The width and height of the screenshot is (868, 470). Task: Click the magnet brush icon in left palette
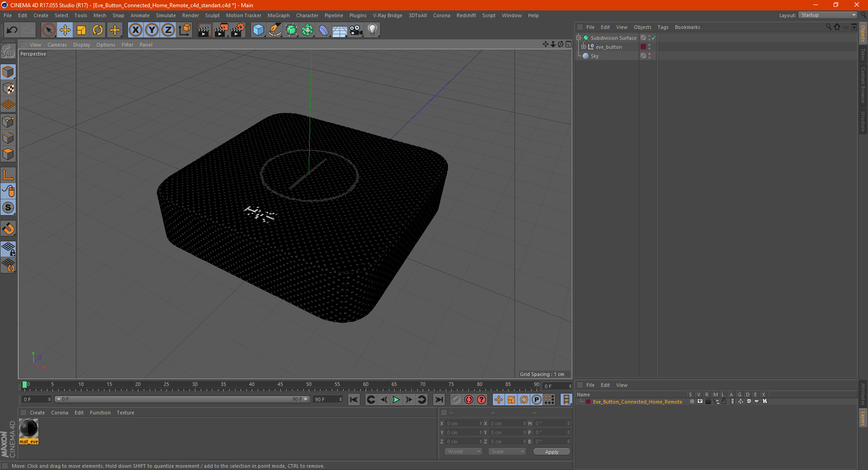pos(9,229)
